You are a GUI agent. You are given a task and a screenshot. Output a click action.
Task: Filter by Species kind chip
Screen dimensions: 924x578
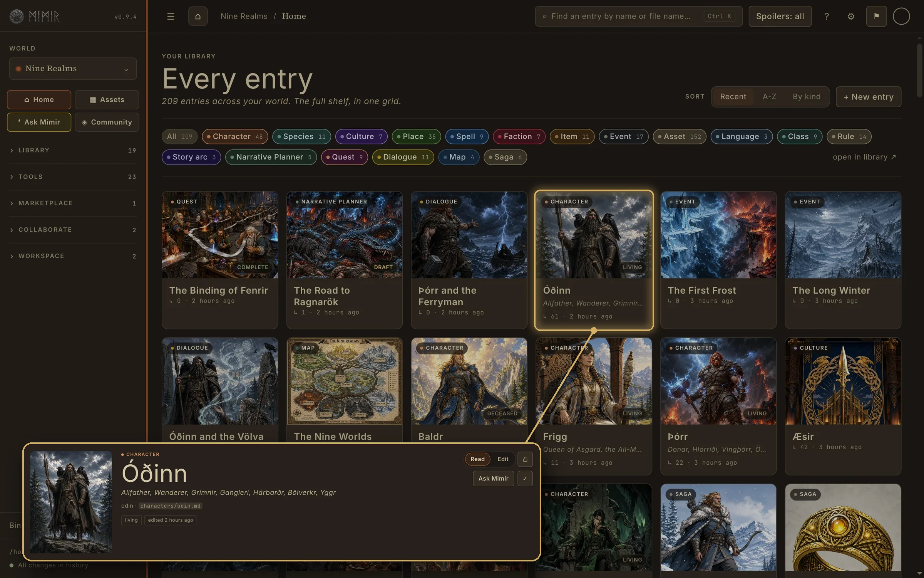pos(301,136)
